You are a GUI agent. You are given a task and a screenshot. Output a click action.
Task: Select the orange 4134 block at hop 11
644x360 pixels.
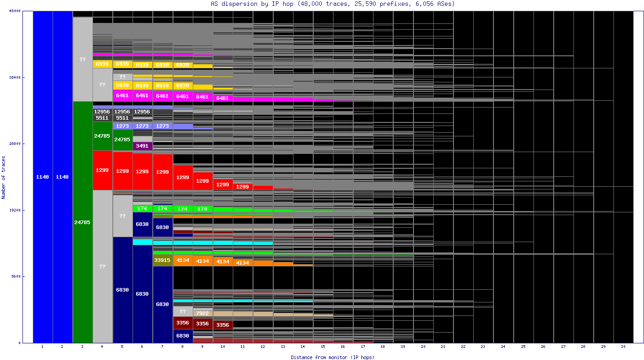coord(243,263)
